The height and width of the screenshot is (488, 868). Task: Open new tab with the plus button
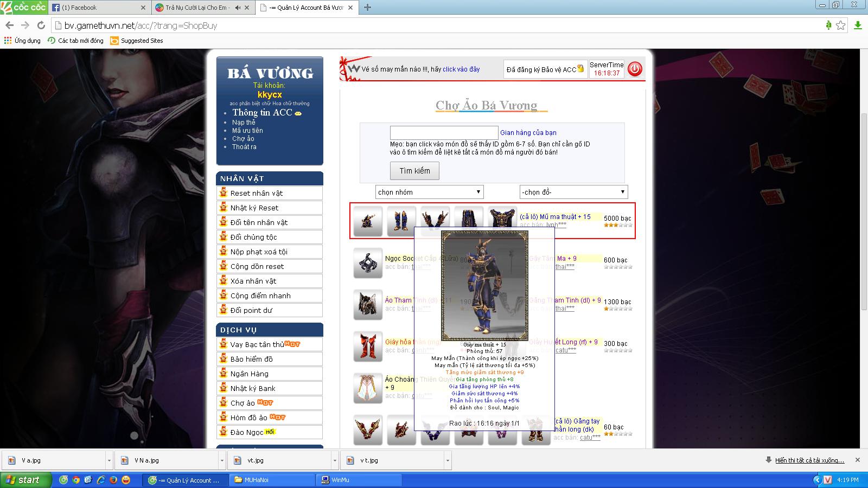367,8
